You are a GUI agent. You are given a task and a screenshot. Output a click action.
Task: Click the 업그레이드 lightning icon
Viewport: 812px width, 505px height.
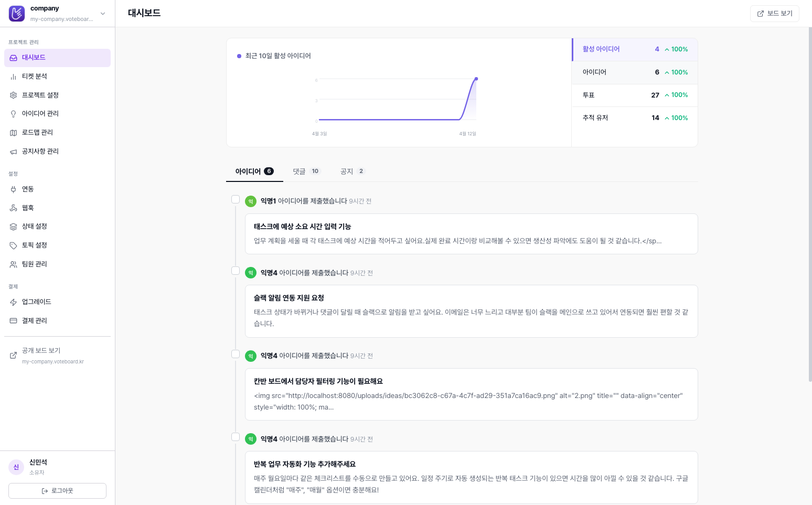(x=14, y=302)
